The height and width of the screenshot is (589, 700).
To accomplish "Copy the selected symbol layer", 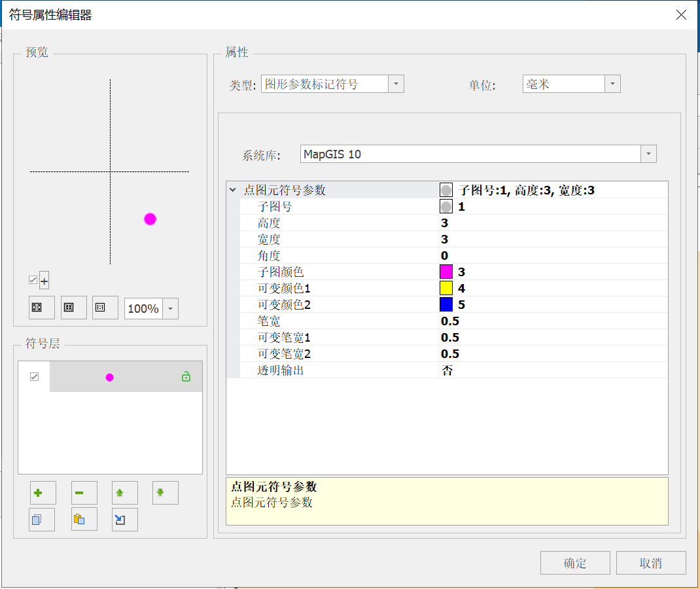I will [43, 520].
